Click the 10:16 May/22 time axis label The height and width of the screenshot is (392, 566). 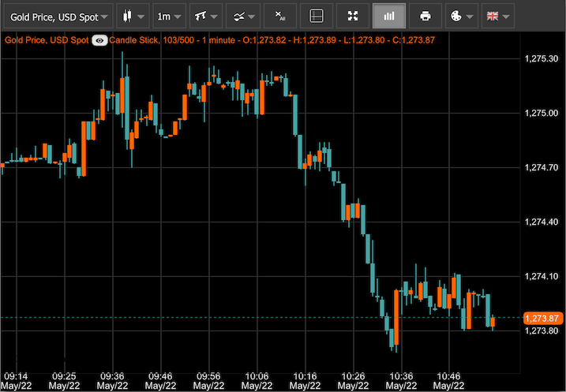304,381
